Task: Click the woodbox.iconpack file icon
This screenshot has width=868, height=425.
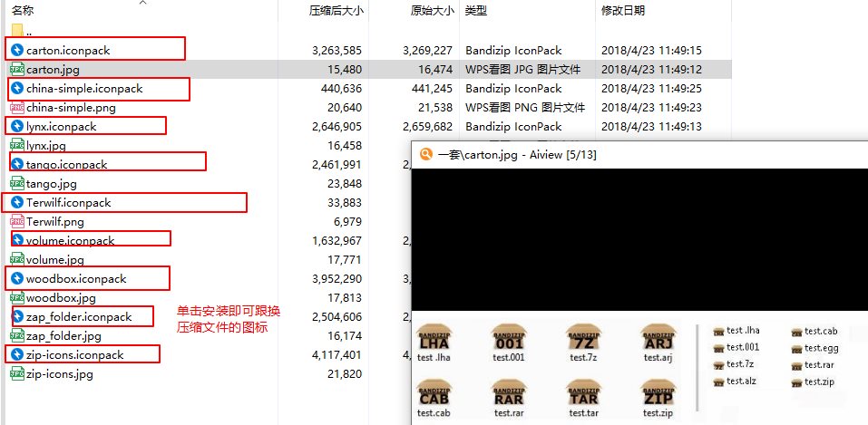Action: pos(17,279)
